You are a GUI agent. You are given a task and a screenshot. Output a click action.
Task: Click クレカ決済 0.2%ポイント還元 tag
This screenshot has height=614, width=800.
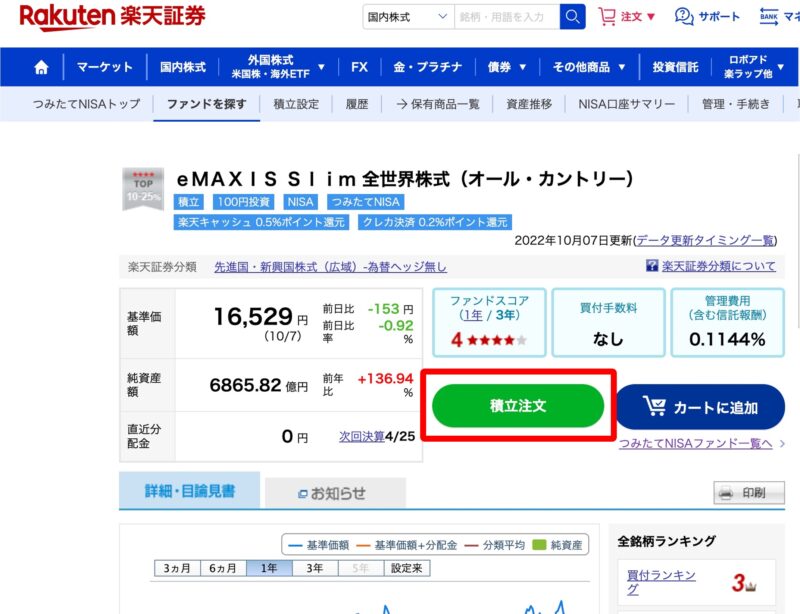[x=435, y=222]
